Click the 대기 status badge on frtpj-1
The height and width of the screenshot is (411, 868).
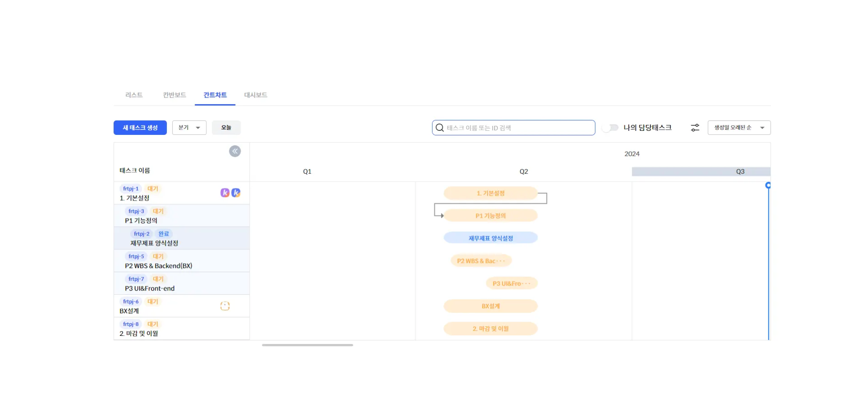click(x=152, y=189)
